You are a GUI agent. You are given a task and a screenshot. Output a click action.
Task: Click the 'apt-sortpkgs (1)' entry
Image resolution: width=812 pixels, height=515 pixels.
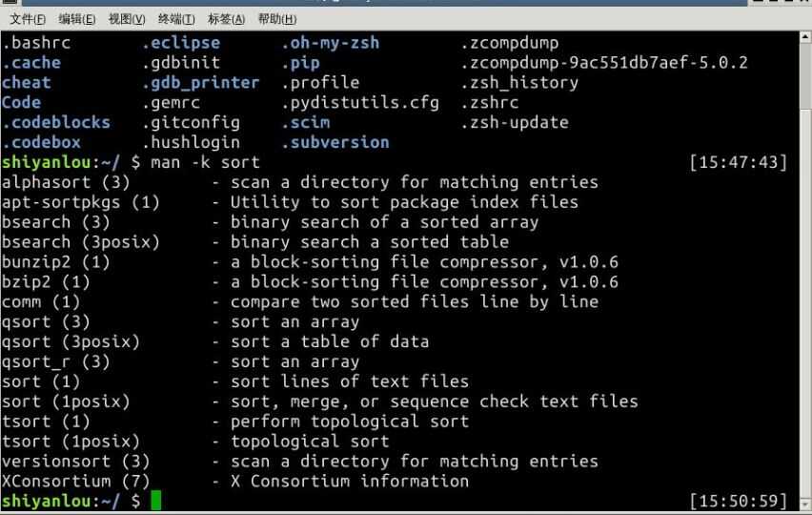[81, 202]
